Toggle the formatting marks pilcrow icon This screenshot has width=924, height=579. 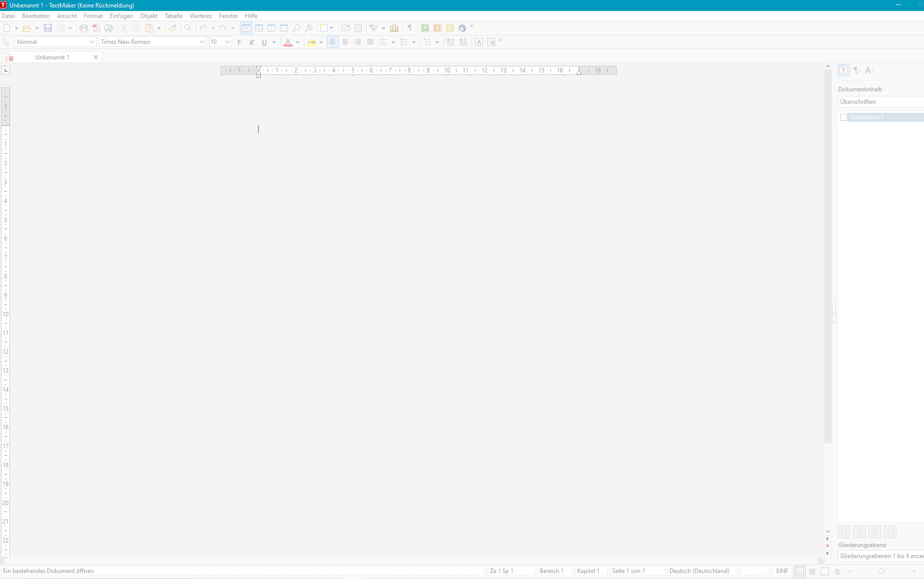[410, 28]
